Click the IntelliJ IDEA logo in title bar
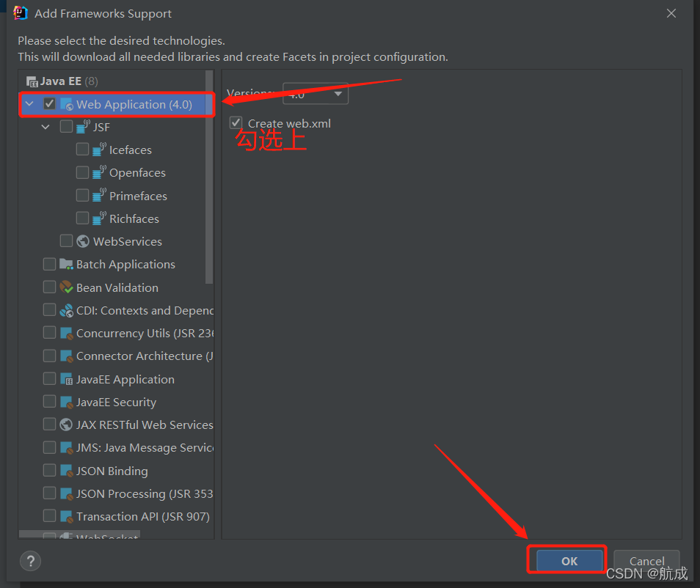Viewport: 700px width, 588px height. pyautogui.click(x=21, y=13)
